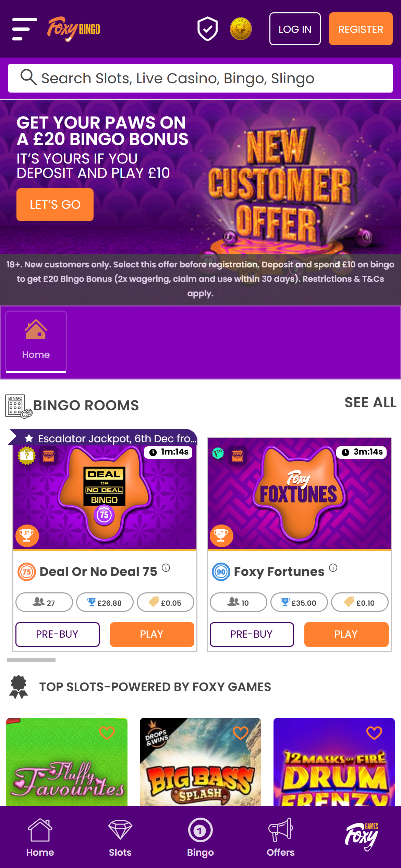The image size is (401, 868).
Task: Open info icon for Foxy Fortunes
Action: [x=333, y=568]
